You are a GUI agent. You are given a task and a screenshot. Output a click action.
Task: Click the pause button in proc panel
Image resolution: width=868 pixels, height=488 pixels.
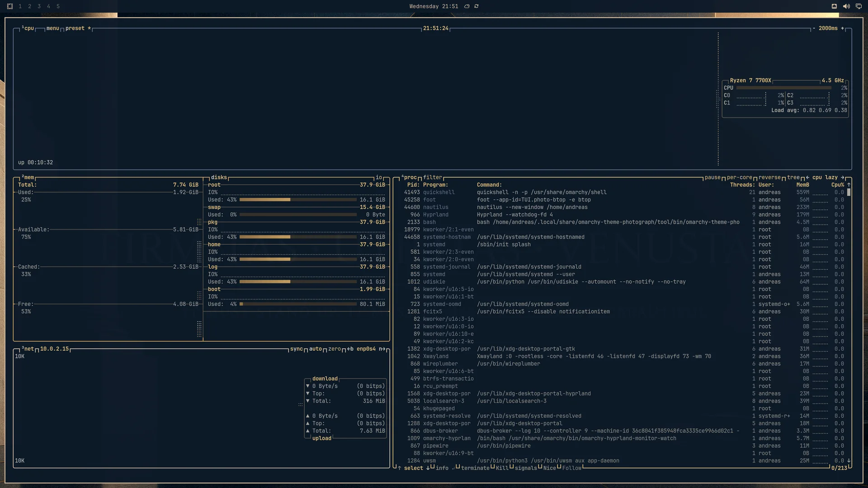pos(712,178)
